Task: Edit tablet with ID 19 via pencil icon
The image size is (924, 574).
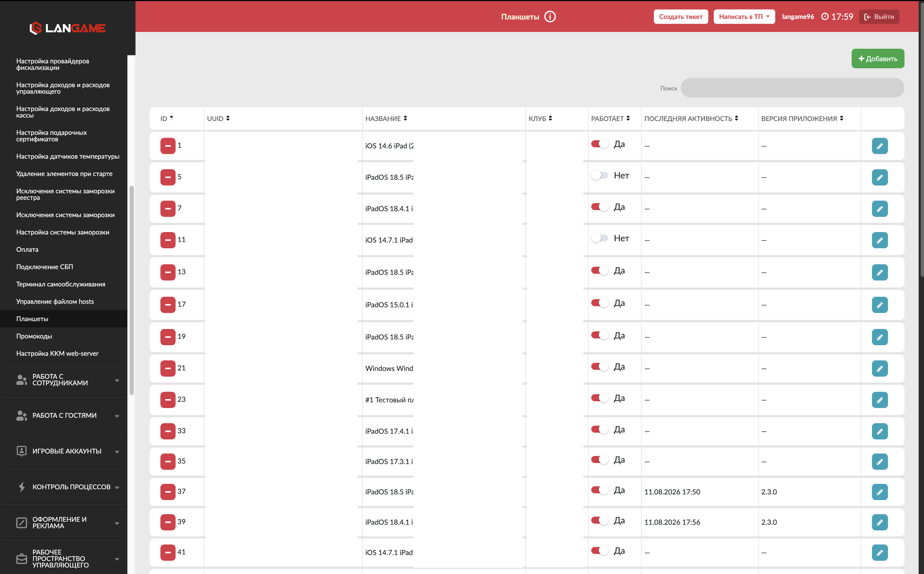Action: click(880, 337)
